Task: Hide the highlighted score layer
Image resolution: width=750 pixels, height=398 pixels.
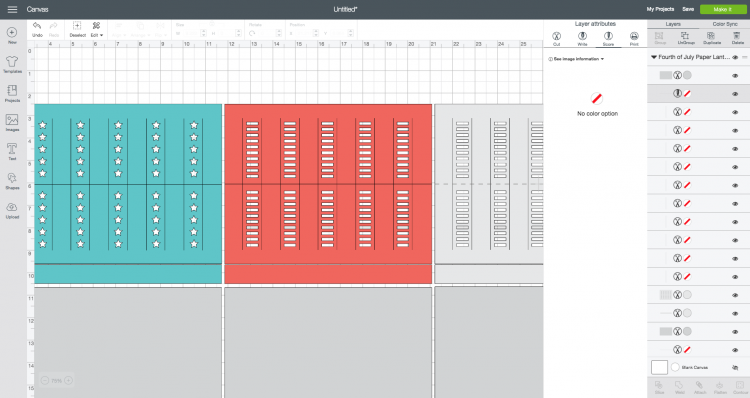Action: [735, 94]
